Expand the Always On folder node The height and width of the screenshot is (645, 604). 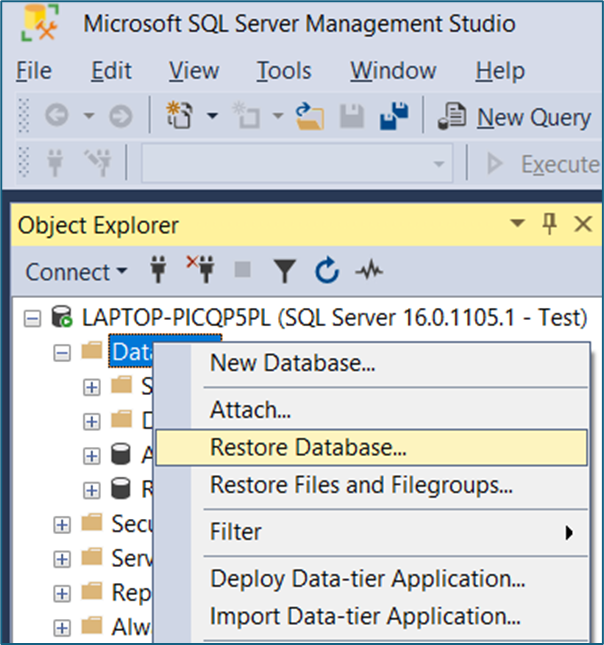[x=62, y=628]
